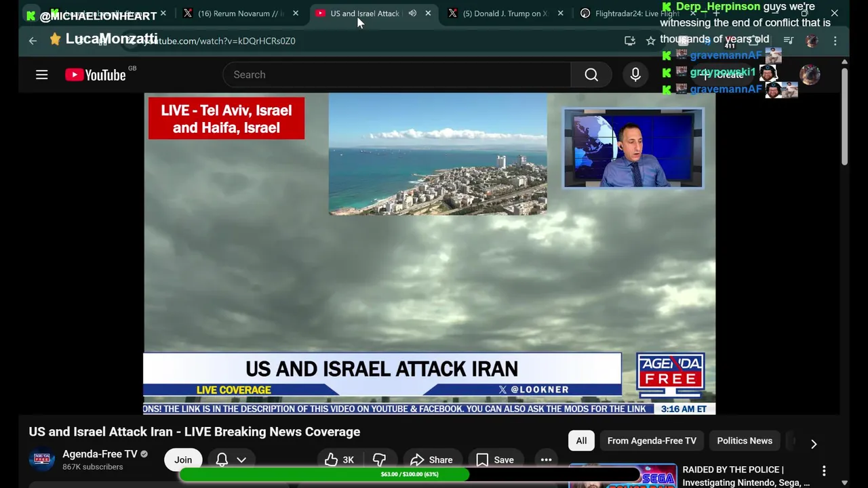Open the RAIDED BY THE POLICE video thumbnail

pos(623,476)
